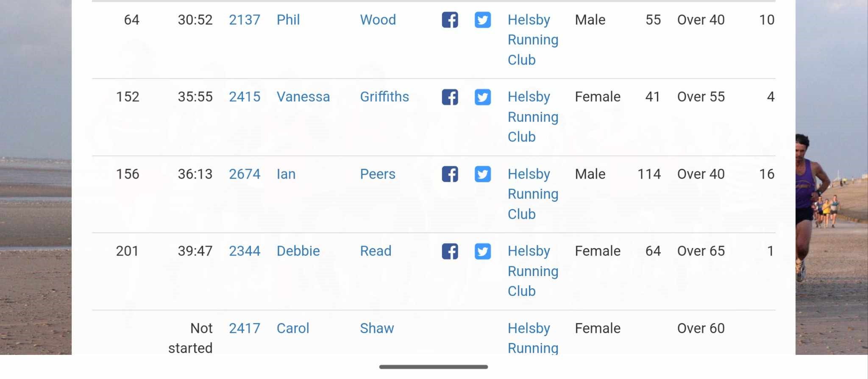Screen dimensions: 868x379
Task: Click bib number 2674
Action: pyautogui.click(x=245, y=174)
